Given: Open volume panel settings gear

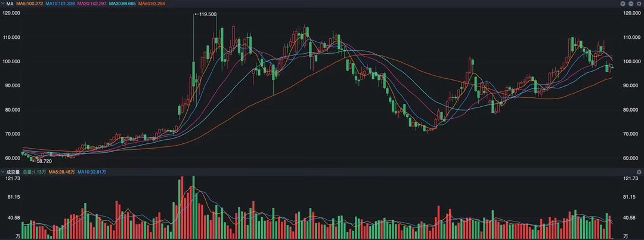Looking at the screenshot, I should click(x=639, y=172).
